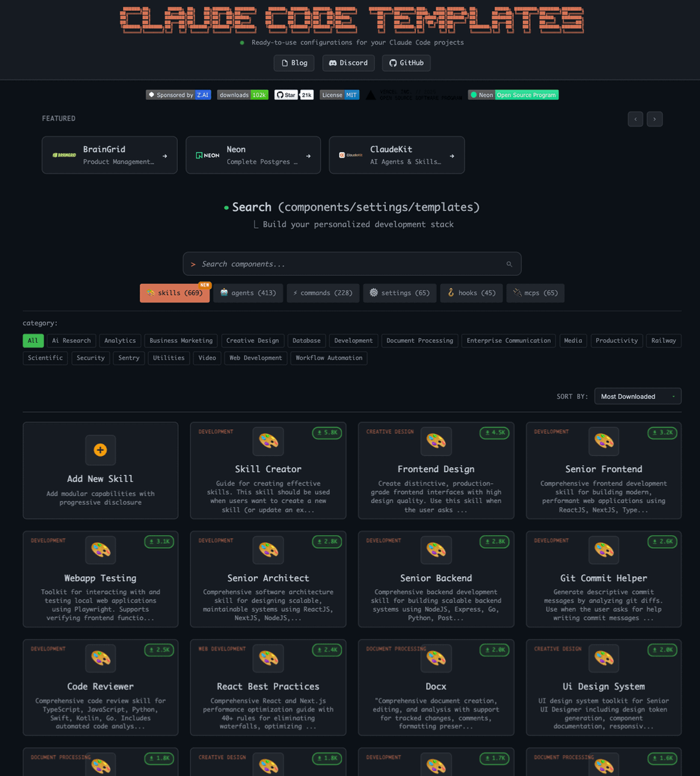
Task: Filter by Security category
Action: [x=91, y=358]
